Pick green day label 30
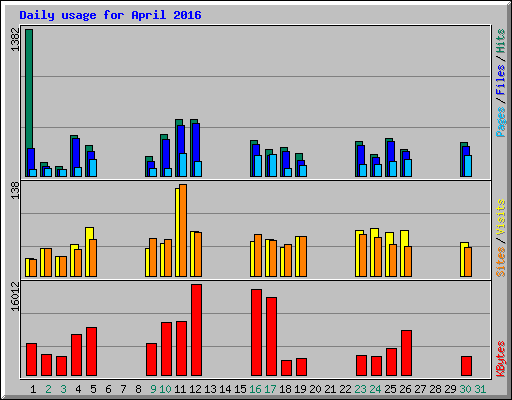 [x=465, y=389]
